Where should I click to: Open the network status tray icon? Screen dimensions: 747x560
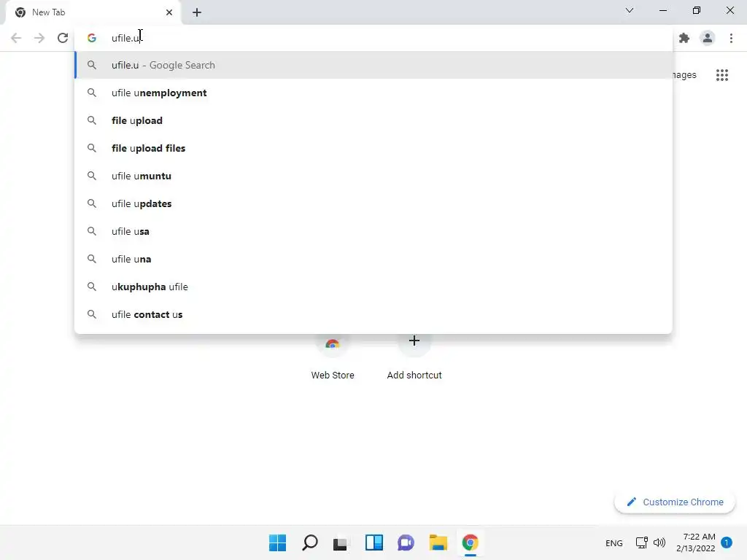(642, 542)
